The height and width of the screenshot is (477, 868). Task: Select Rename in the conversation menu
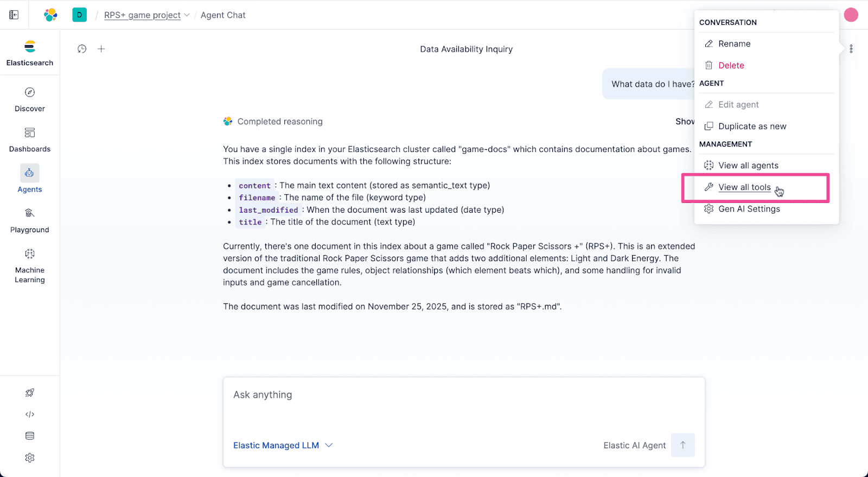(x=734, y=44)
